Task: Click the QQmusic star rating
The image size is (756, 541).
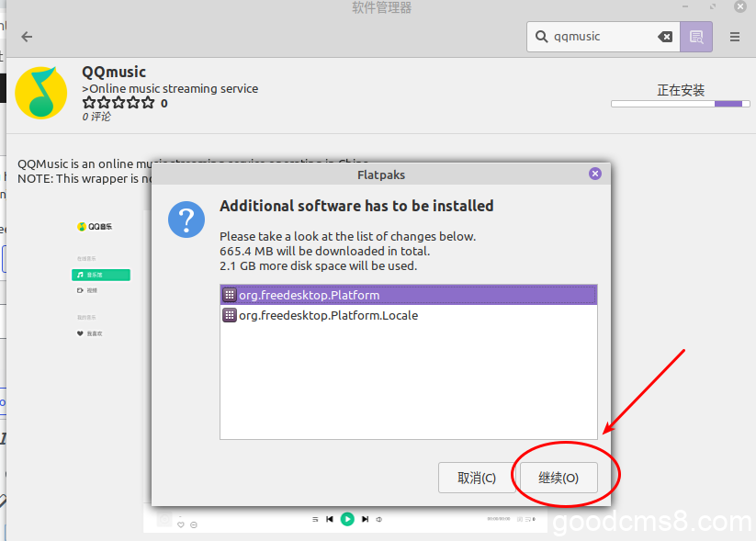Action: 118,103
